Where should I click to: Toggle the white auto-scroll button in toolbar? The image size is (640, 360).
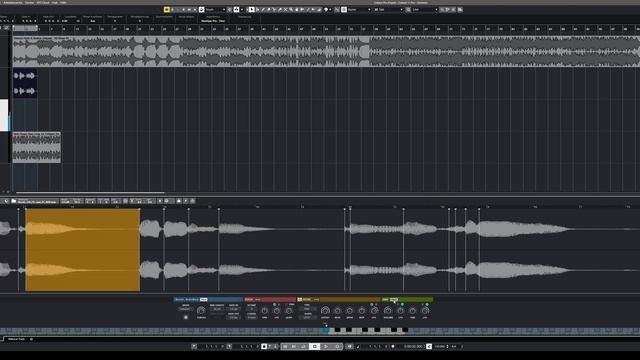tap(236, 9)
